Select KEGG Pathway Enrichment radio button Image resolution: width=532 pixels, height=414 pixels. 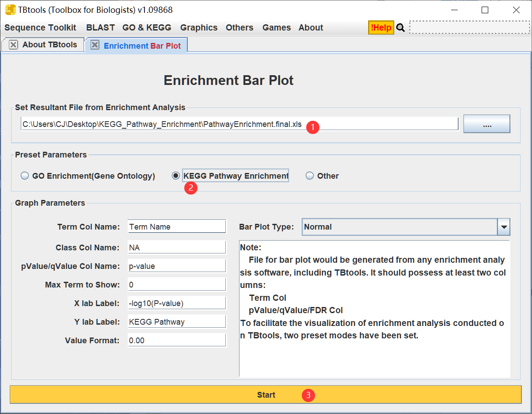(x=176, y=176)
